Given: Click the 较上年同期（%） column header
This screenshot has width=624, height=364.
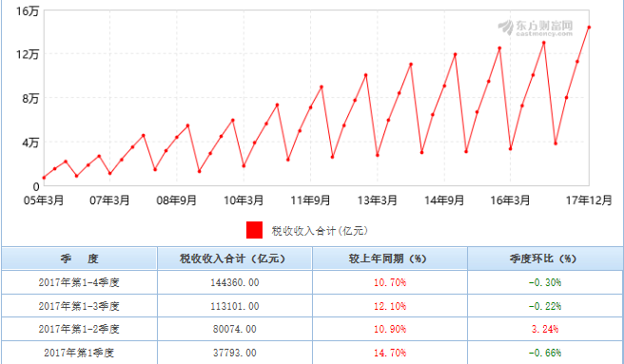Looking at the screenshot, I should (390, 259).
